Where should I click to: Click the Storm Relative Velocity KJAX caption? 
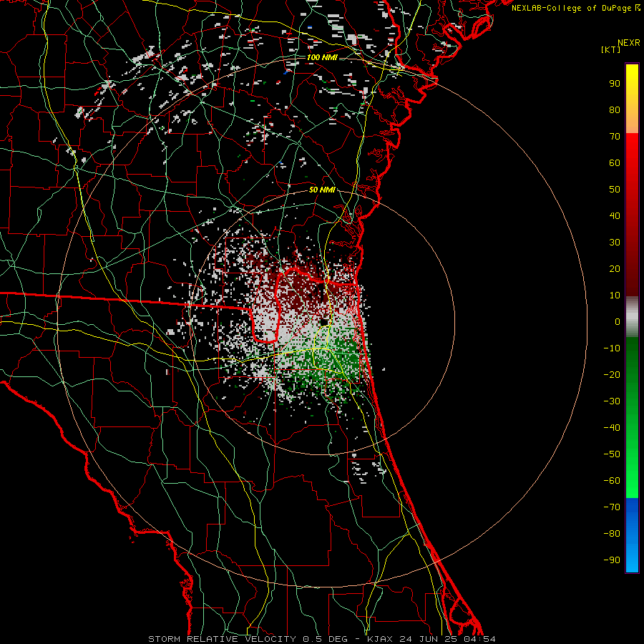pyautogui.click(x=322, y=639)
